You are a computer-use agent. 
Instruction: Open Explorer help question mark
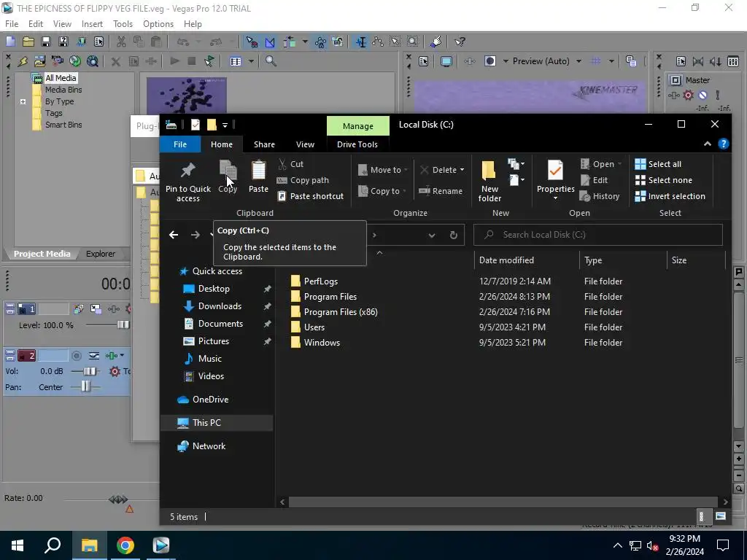click(x=723, y=144)
